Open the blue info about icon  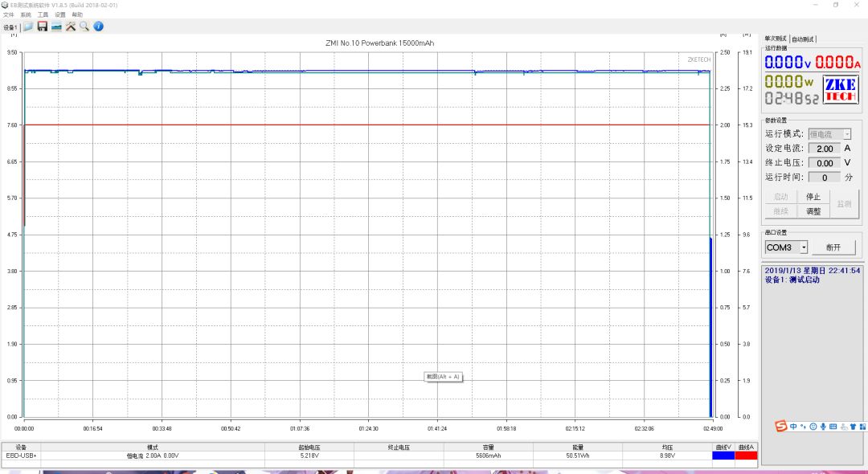(99, 27)
